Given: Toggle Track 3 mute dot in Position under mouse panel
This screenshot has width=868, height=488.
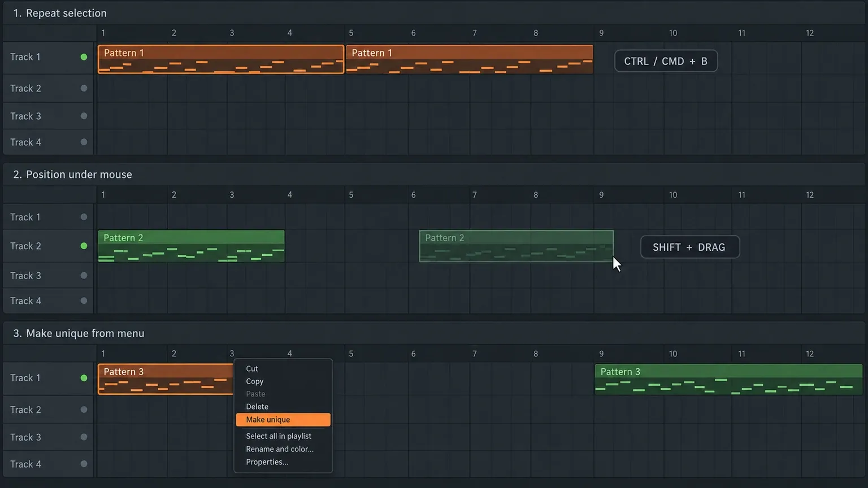Looking at the screenshot, I should point(84,276).
